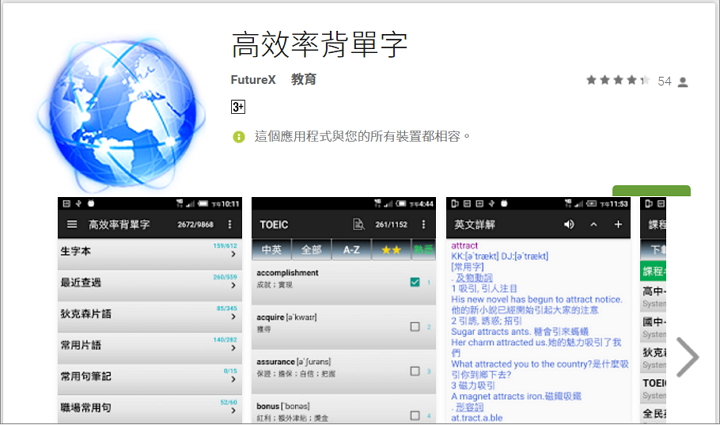Open the FutureX developer link
Viewport: 720px width, 425px height.
coord(253,80)
